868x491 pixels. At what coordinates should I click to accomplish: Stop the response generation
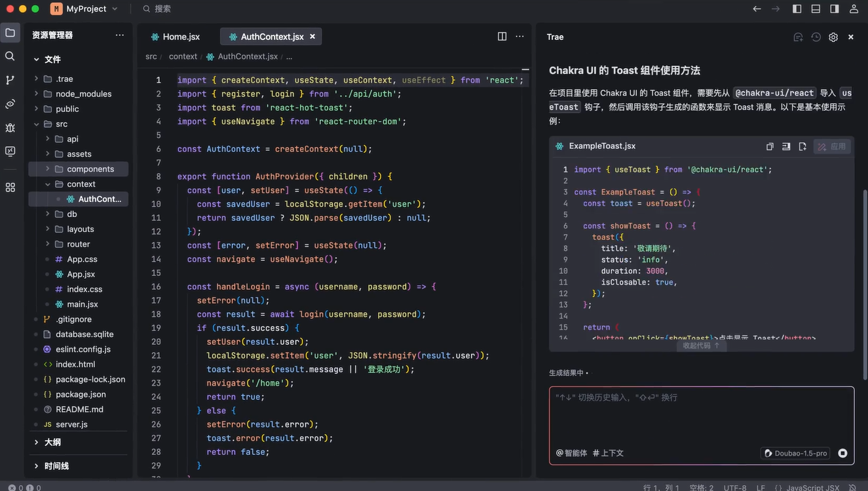(842, 453)
